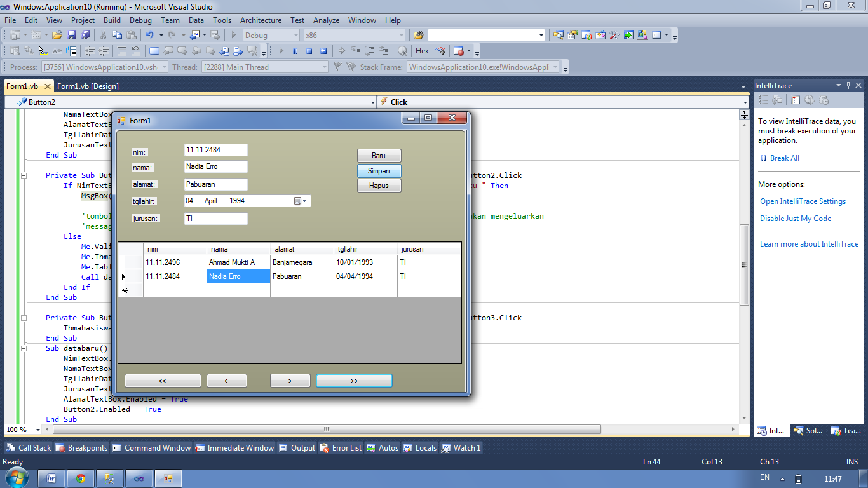Open Immediate Window tab
The width and height of the screenshot is (868, 488).
234,448
